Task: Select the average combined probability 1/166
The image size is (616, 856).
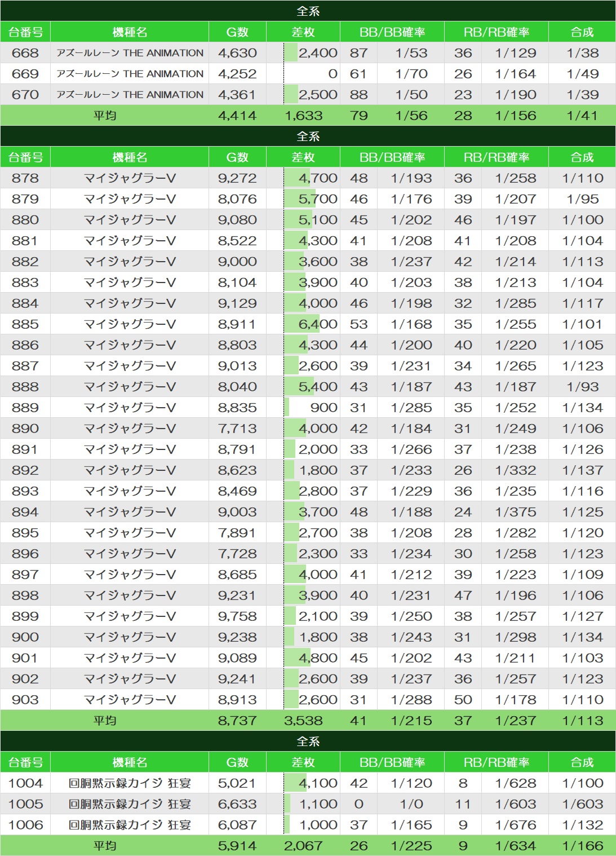Action: [582, 846]
